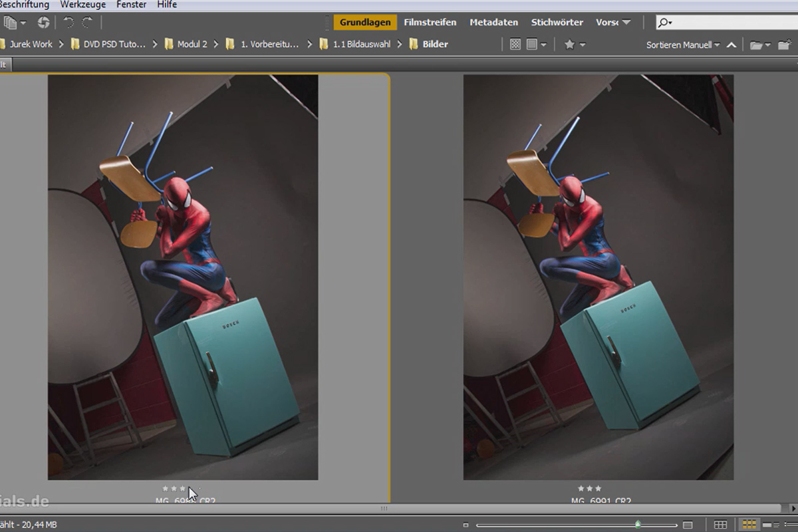Toggle the lock thumbnail grid button
The width and height of the screenshot is (798, 532).
click(720, 525)
